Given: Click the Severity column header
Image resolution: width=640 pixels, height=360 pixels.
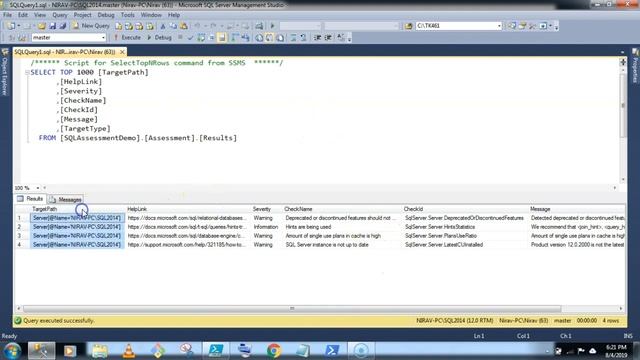Looking at the screenshot, I should [x=267, y=209].
